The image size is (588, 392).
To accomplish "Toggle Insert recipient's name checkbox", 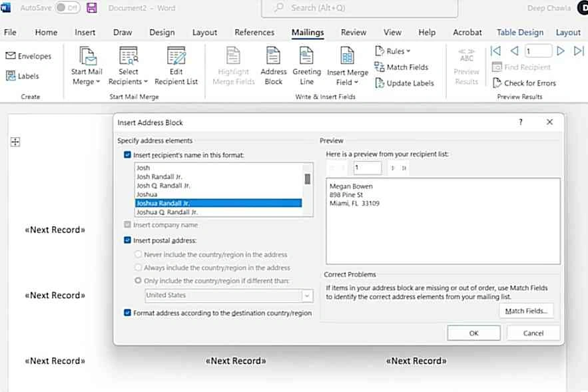I will click(127, 155).
